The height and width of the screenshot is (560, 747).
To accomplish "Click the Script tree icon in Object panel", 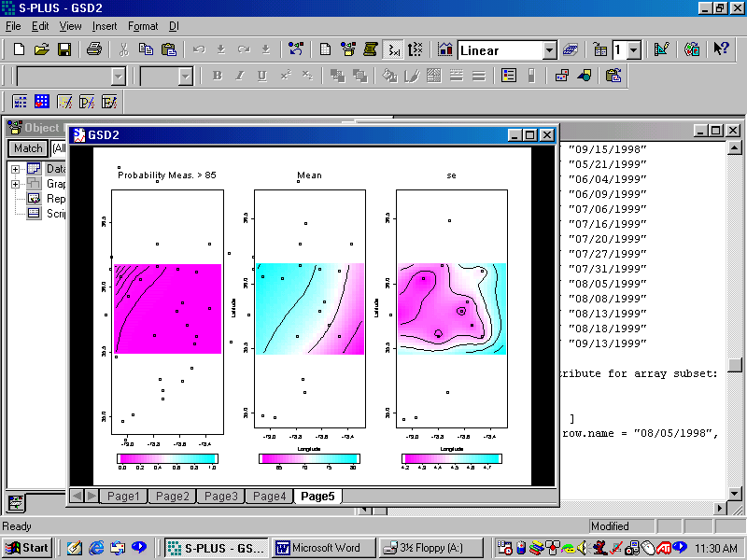I will tap(35, 214).
